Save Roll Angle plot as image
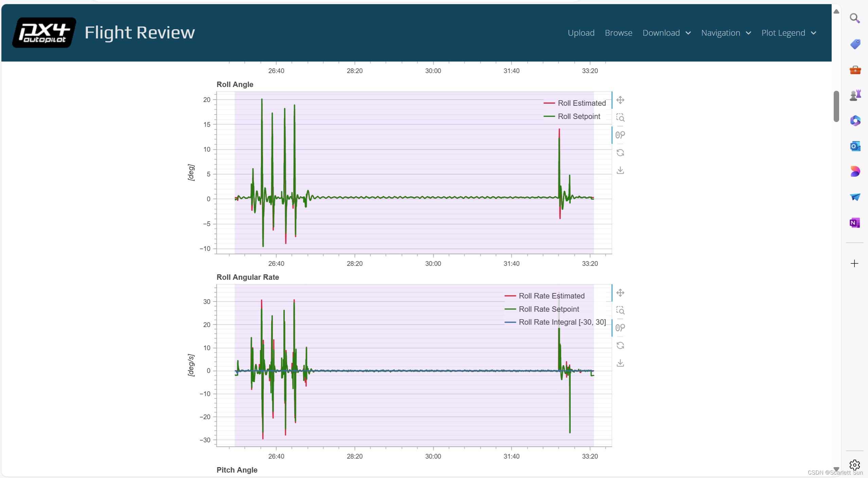This screenshot has height=478, width=868. [x=620, y=170]
